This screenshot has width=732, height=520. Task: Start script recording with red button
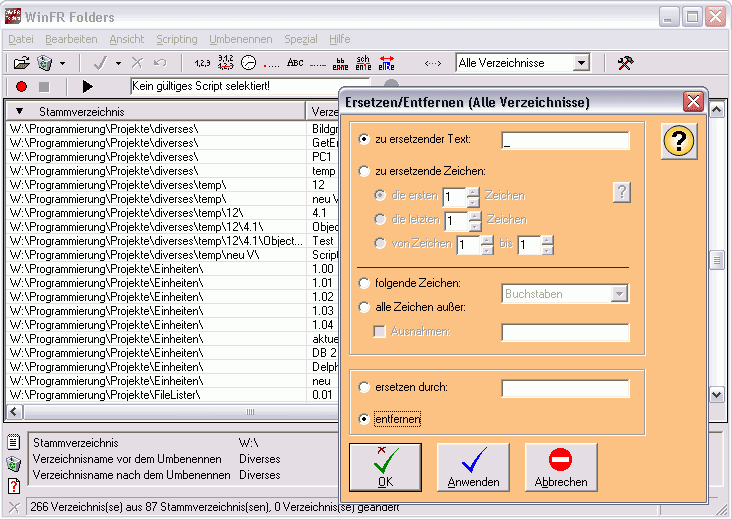point(21,86)
